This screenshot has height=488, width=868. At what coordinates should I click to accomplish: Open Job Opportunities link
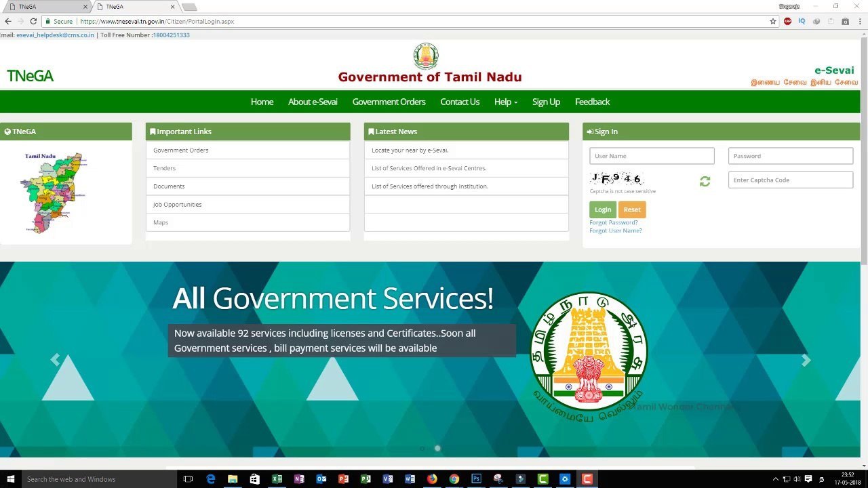(x=177, y=204)
